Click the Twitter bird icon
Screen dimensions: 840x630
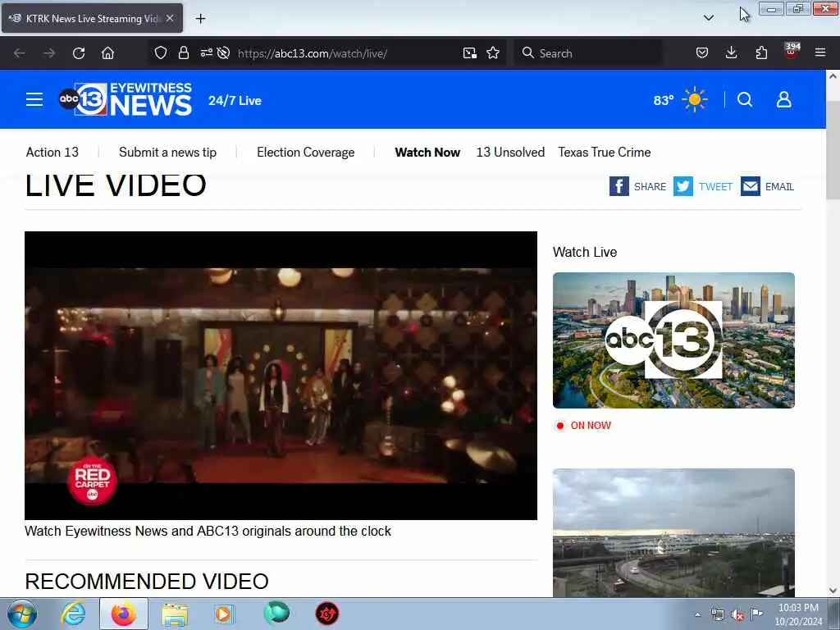[x=683, y=186]
